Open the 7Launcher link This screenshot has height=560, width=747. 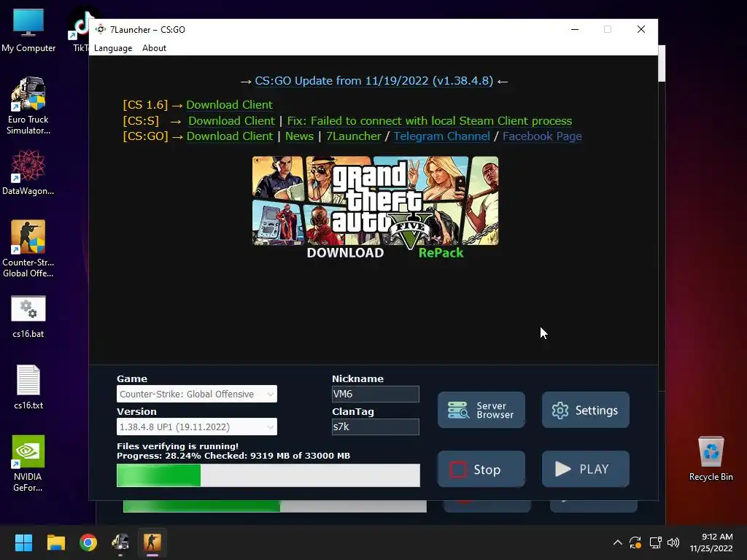coord(354,136)
